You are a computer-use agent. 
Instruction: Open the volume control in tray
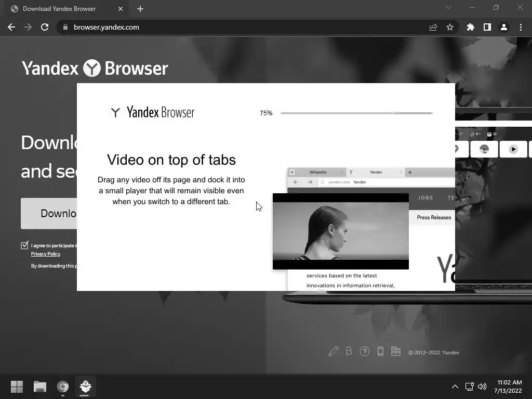tap(482, 387)
